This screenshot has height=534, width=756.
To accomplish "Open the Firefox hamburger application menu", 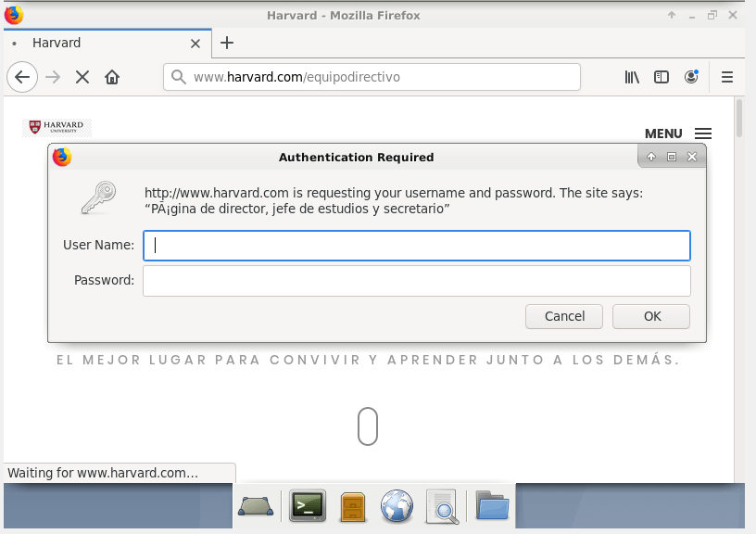I will [x=727, y=77].
